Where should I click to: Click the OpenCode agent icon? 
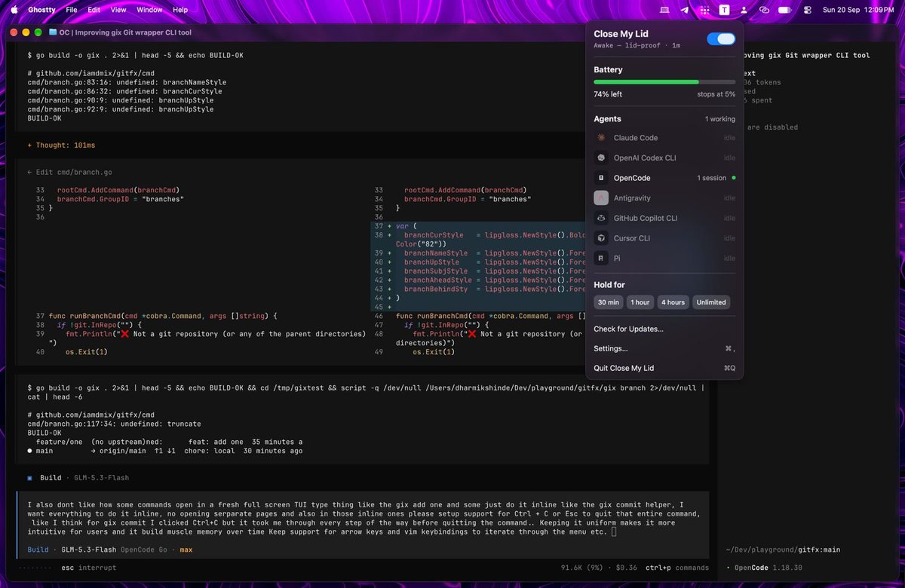pos(601,178)
